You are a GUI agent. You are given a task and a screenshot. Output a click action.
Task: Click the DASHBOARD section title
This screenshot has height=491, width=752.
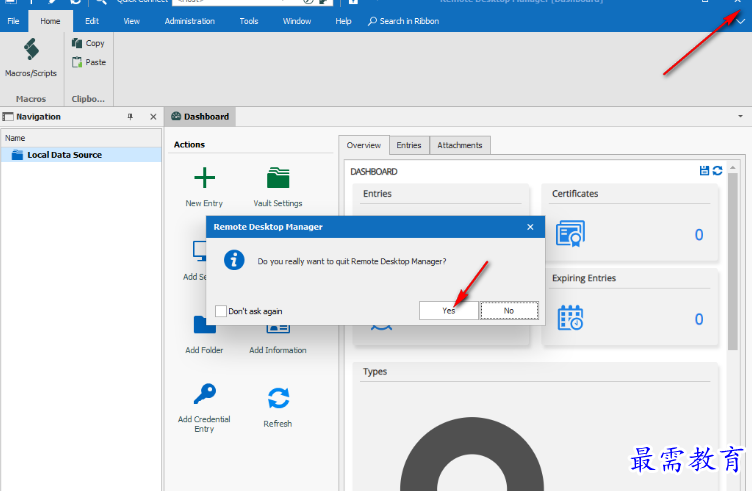(x=374, y=172)
